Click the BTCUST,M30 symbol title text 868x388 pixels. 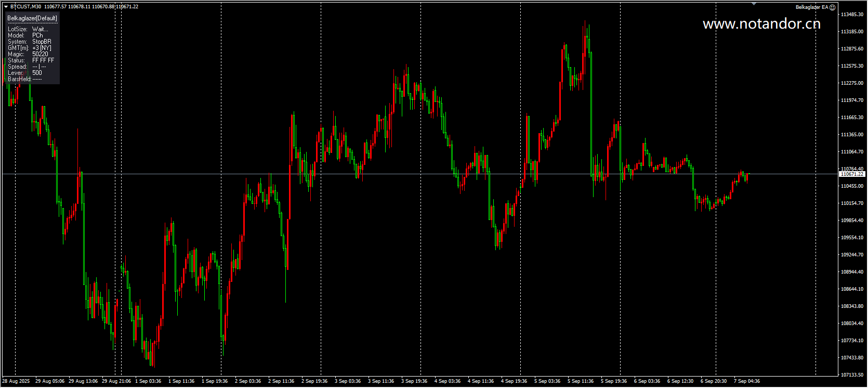pos(26,7)
